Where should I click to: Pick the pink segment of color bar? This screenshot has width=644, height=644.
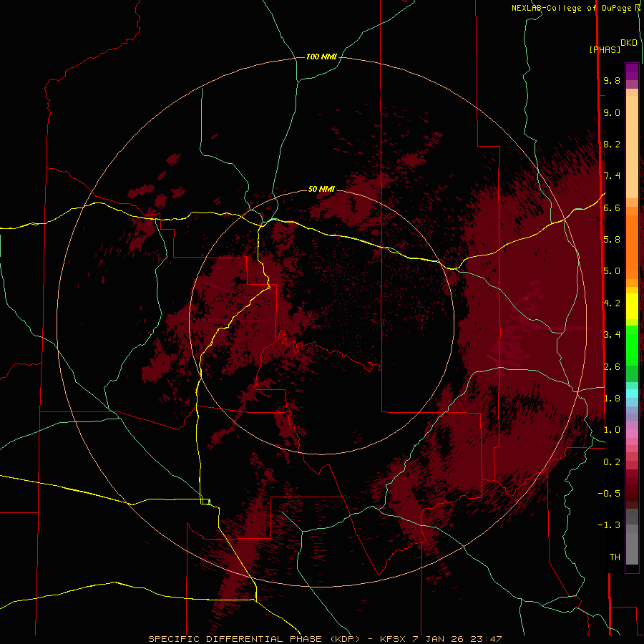coord(632,434)
